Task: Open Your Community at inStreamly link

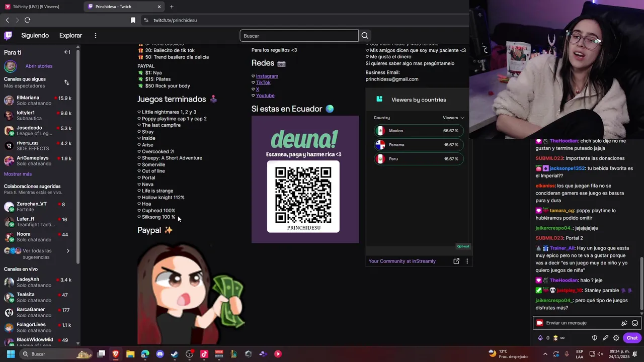Action: tap(402, 261)
